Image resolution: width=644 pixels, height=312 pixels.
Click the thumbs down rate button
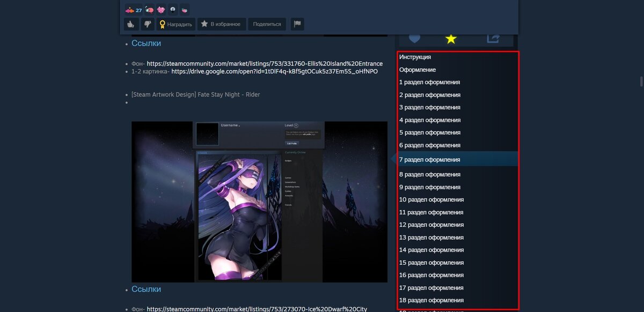click(148, 24)
